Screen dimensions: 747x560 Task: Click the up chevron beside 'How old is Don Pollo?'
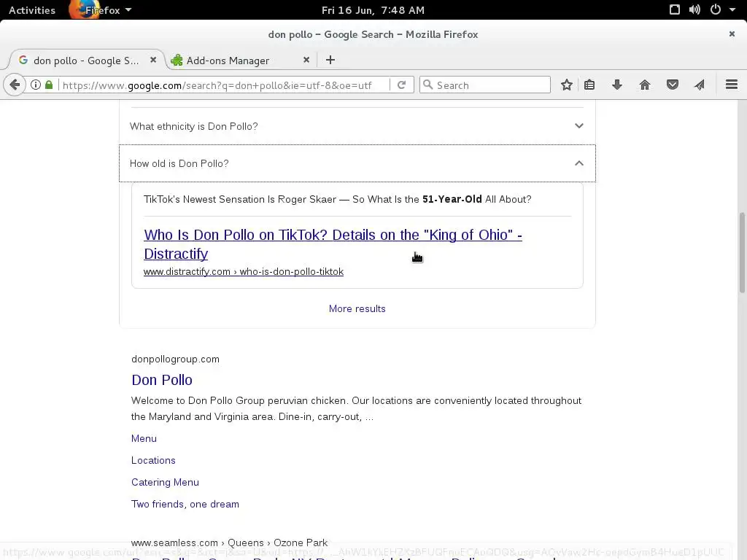[578, 163]
